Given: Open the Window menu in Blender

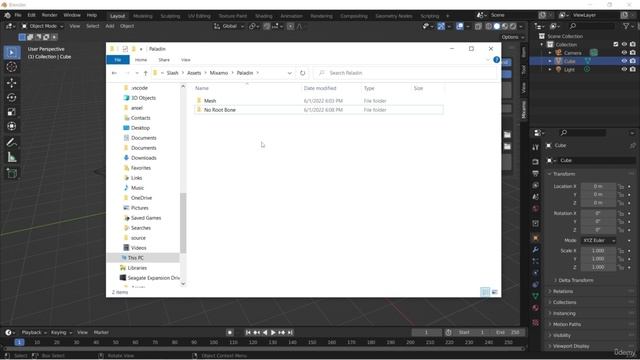Looking at the screenshot, I should 72,15.
